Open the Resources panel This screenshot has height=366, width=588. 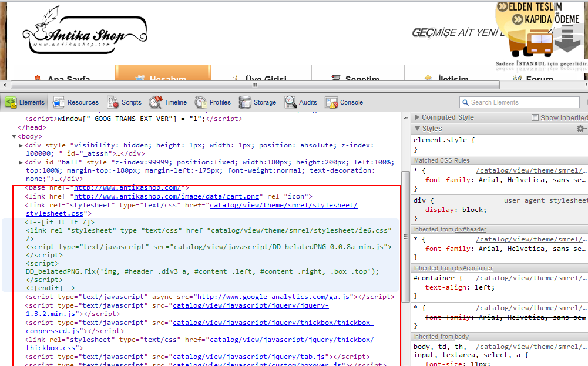tap(75, 102)
